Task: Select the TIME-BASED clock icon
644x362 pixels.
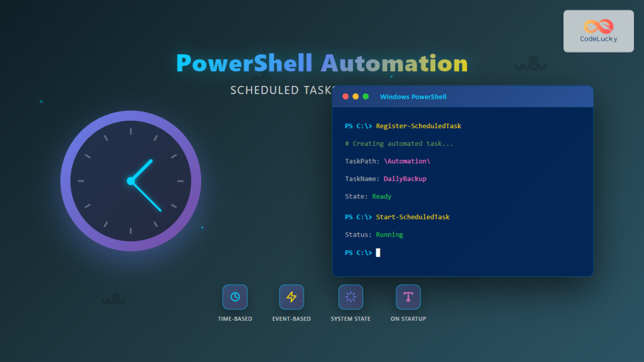Action: 235,297
